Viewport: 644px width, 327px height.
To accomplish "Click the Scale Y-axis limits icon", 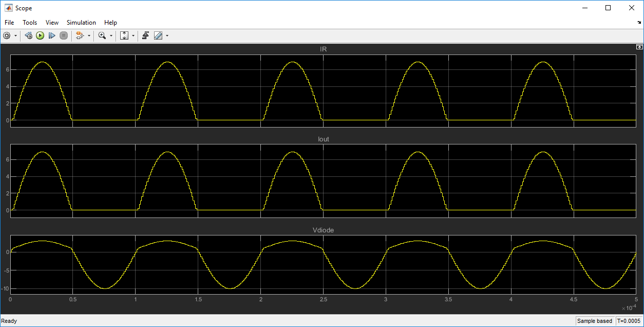I will point(124,35).
